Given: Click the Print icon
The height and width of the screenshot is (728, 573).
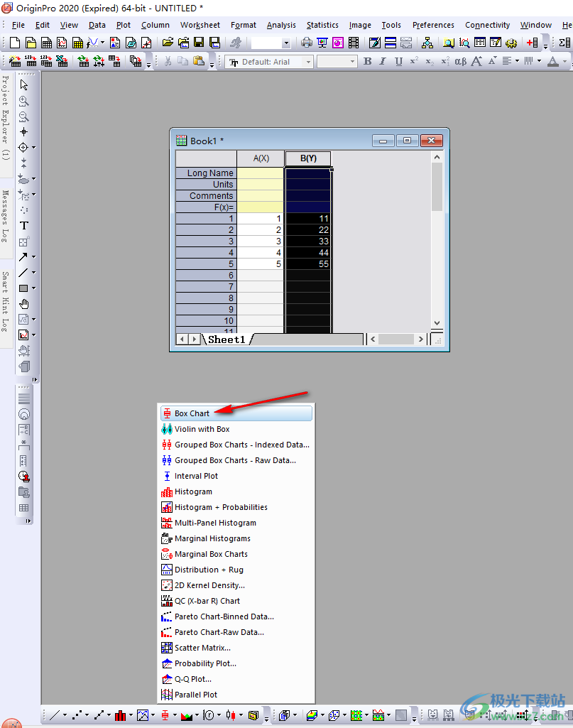Looking at the screenshot, I should [x=307, y=43].
